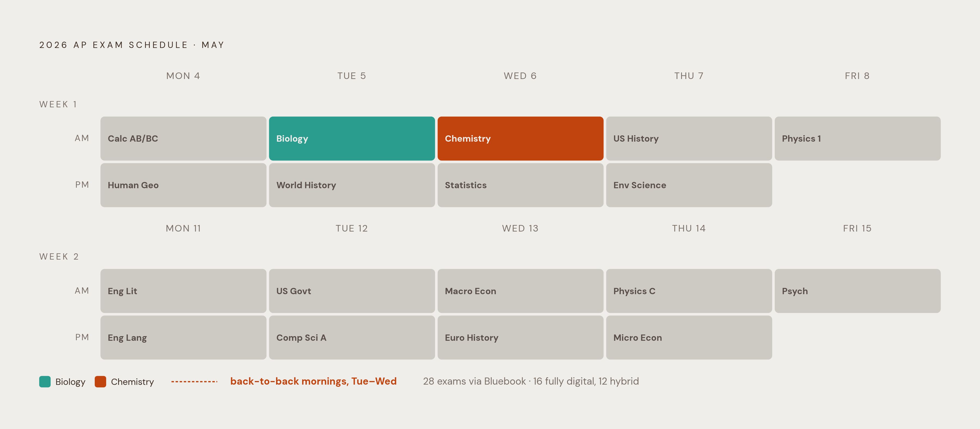
Task: Click the Week 1 AM row label
Action: [x=82, y=138]
